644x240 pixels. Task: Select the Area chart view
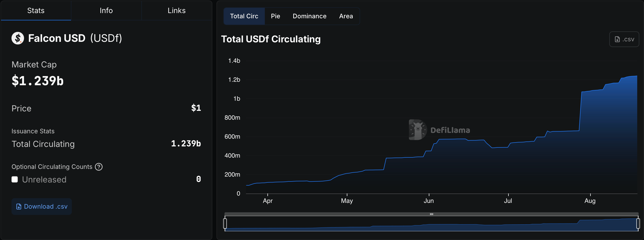[346, 16]
